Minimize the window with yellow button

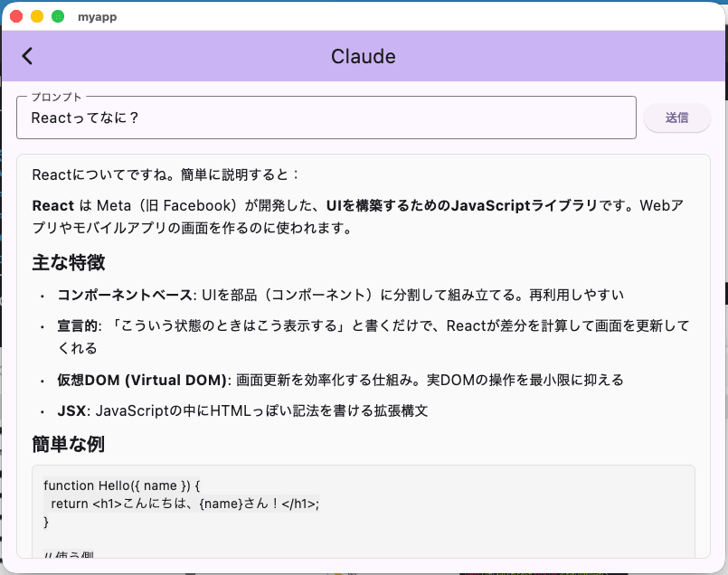(x=37, y=16)
